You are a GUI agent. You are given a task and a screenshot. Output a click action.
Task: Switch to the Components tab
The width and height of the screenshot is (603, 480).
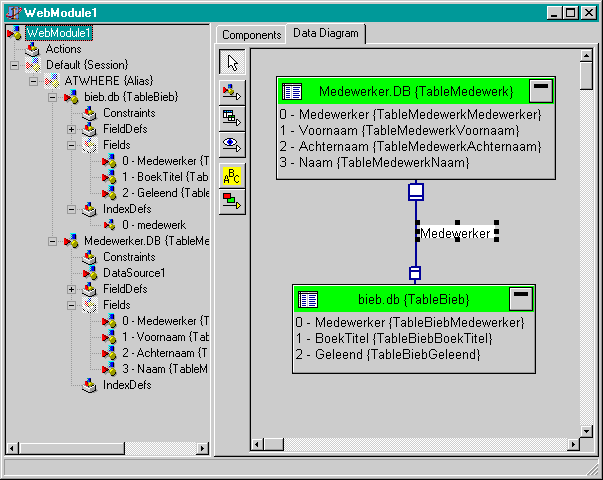[251, 35]
